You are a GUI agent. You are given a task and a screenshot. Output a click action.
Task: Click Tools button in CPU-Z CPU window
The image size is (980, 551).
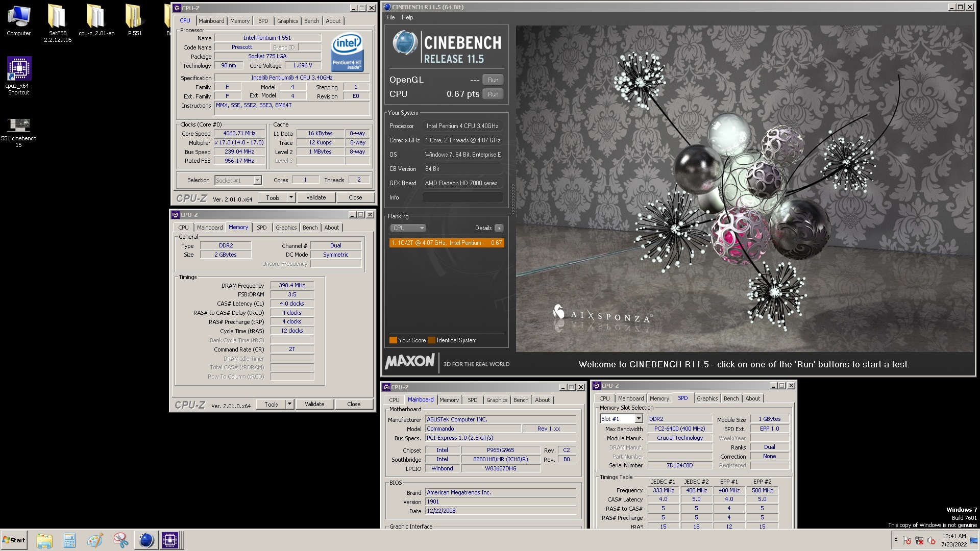[x=273, y=197]
